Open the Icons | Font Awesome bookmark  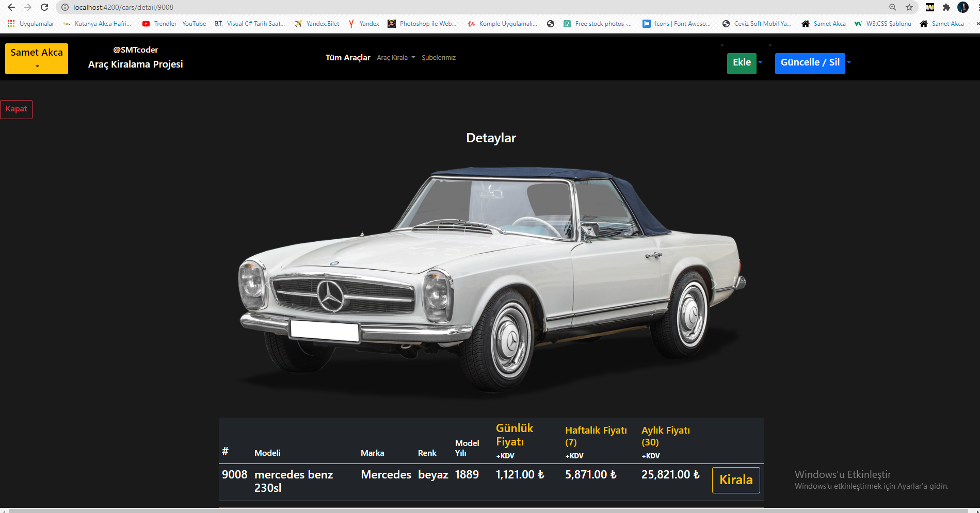click(x=677, y=24)
